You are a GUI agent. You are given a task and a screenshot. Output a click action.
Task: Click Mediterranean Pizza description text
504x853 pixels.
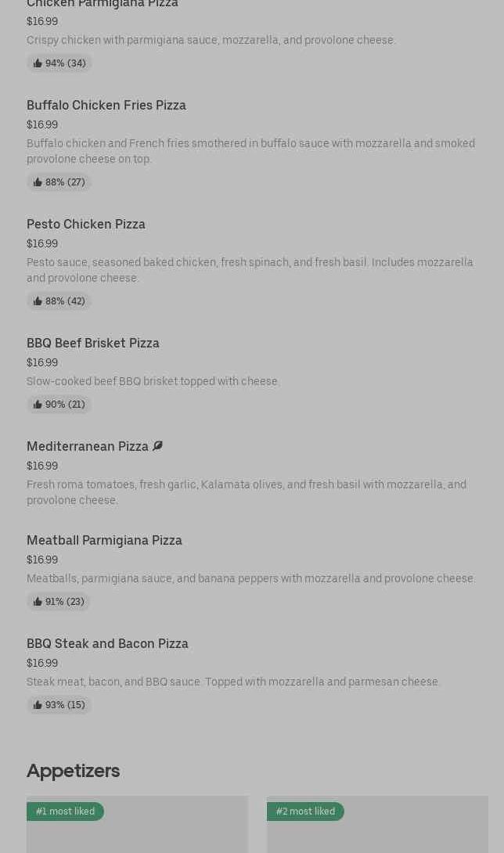(x=247, y=492)
